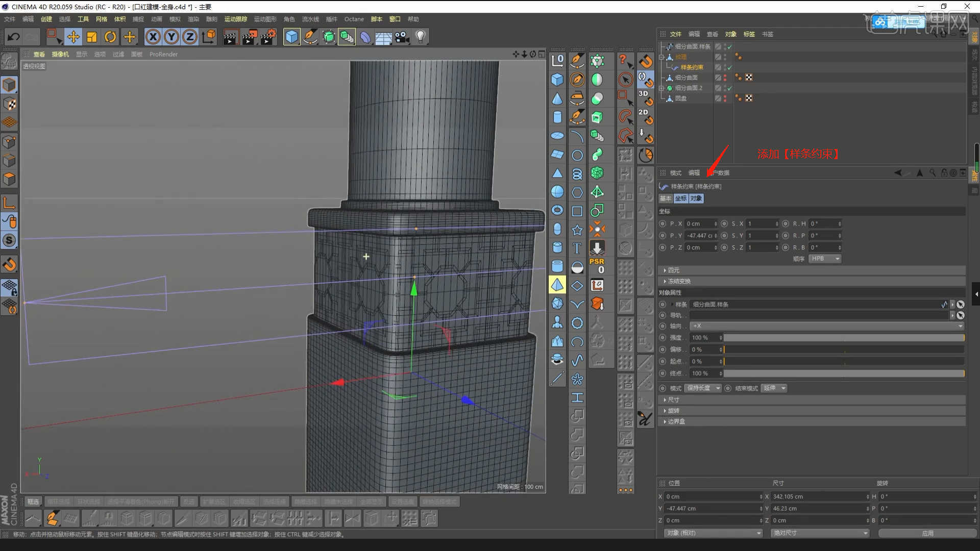Select 细分曲面.2 object in tree
The height and width of the screenshot is (551, 980).
tap(689, 88)
